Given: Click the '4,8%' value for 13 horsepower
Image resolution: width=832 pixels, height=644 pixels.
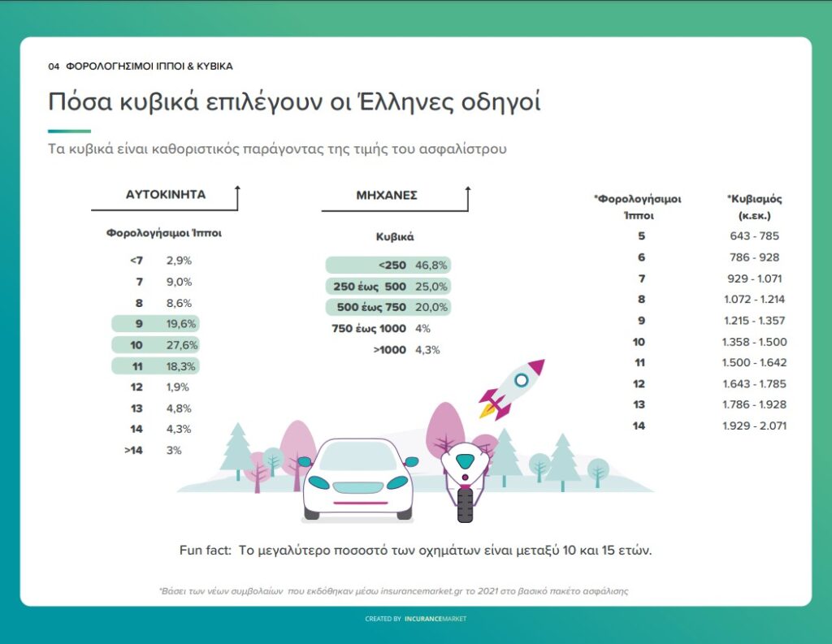Looking at the screenshot, I should [x=179, y=408].
